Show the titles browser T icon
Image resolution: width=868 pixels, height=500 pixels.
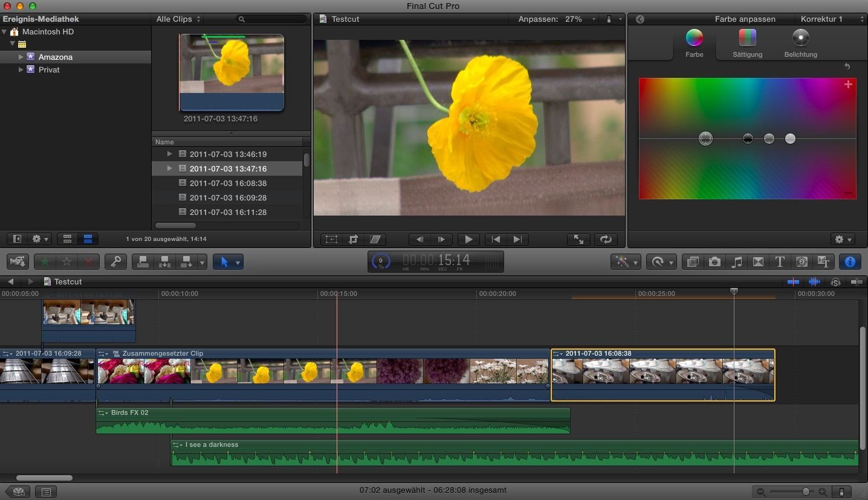(x=780, y=261)
